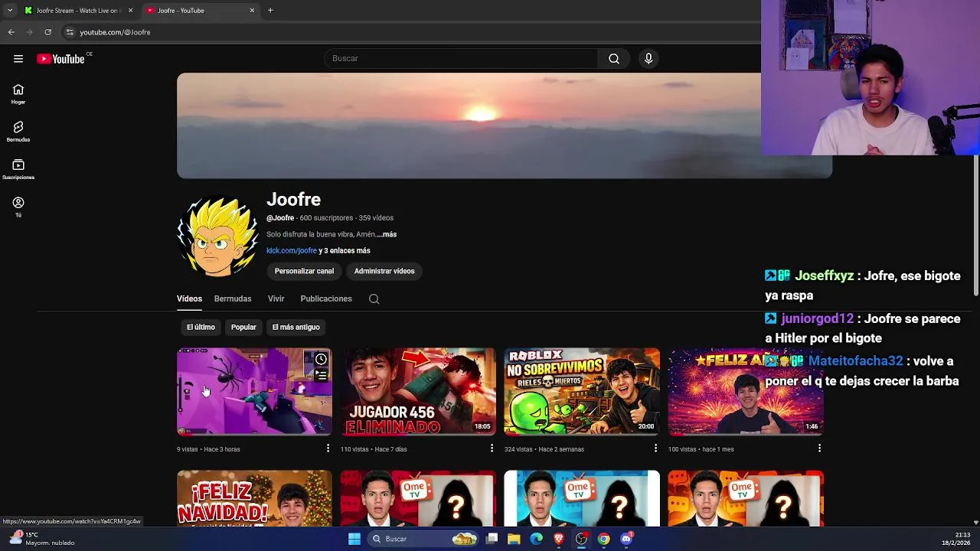980x551 pixels.
Task: Reload the page with the refresh icon
Action: 47,32
